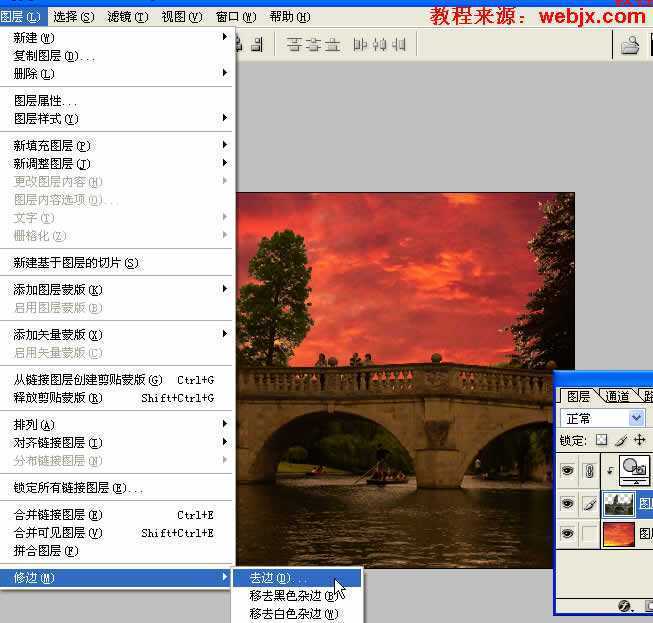Viewport: 653px width, 623px height.
Task: Choose 图层属性... menu item
Action: coord(117,100)
